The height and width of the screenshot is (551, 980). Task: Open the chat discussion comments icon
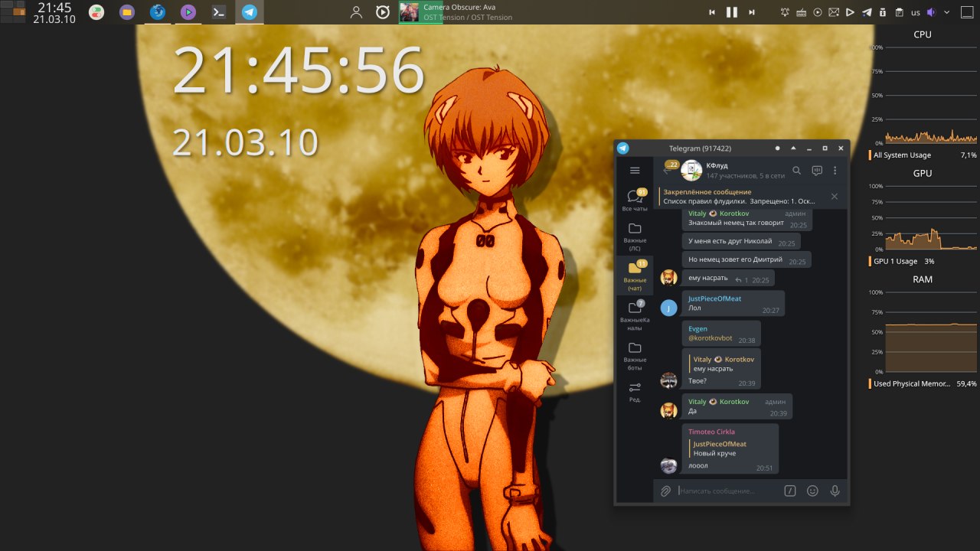tap(817, 171)
